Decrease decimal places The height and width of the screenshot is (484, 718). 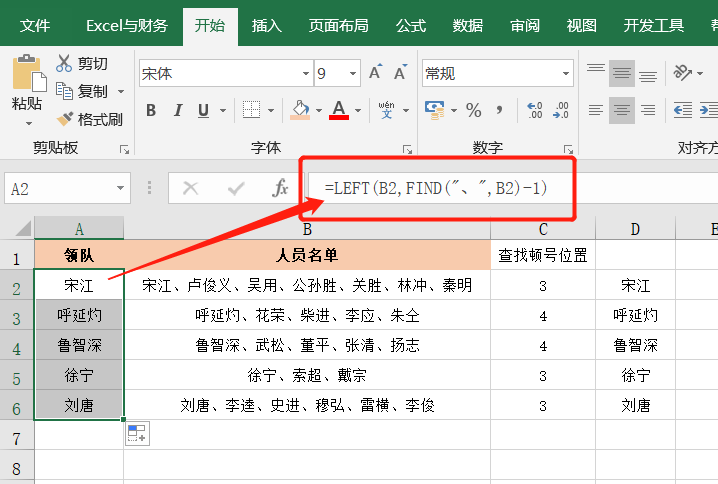560,110
